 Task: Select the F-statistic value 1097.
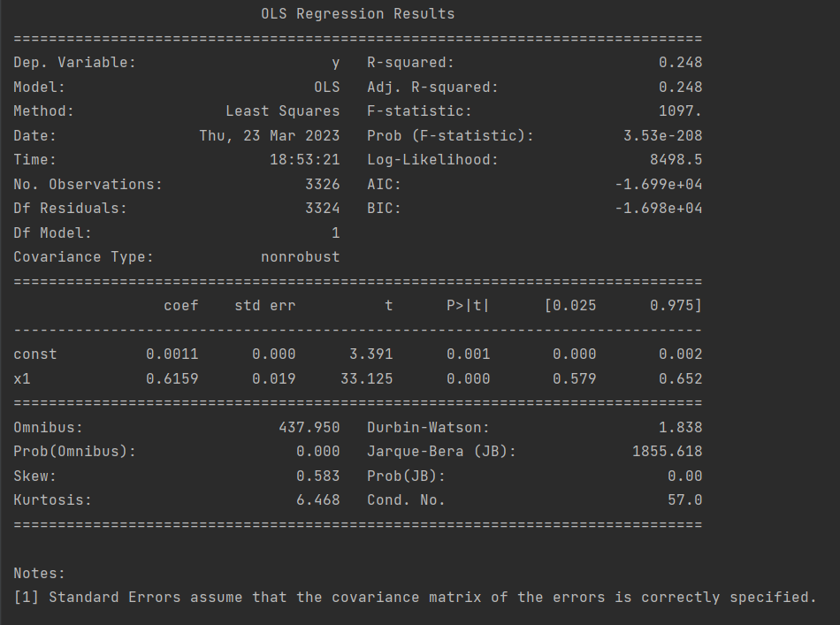[680, 111]
